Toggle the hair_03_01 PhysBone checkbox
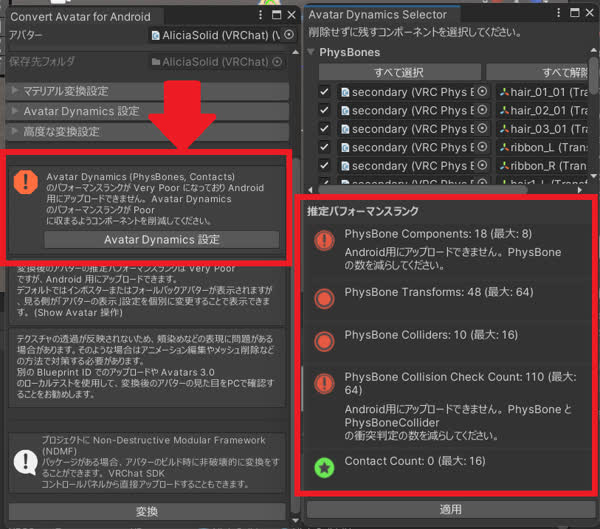The width and height of the screenshot is (600, 529). 324,129
